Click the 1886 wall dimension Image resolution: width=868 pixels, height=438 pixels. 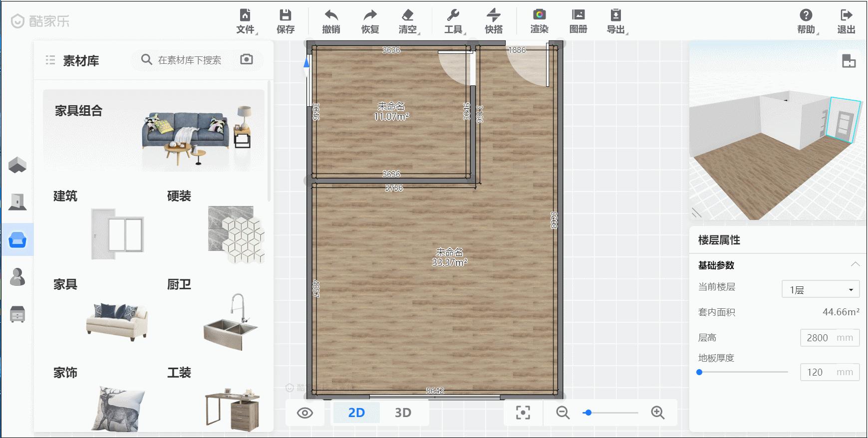(x=517, y=50)
